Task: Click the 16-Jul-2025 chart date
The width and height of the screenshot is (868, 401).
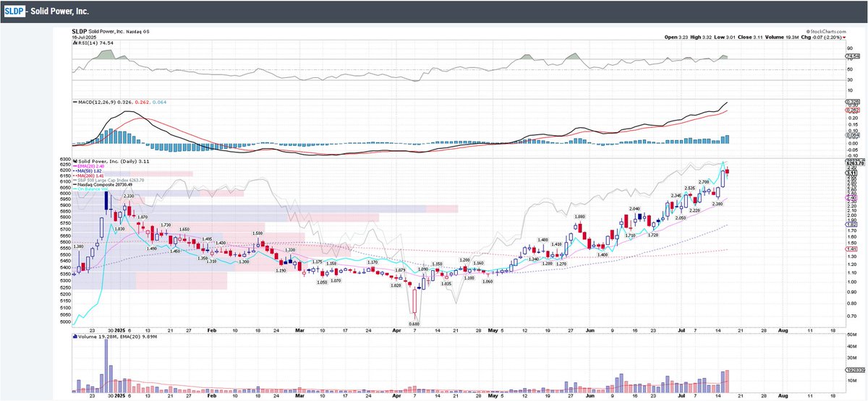Action: [x=85, y=37]
